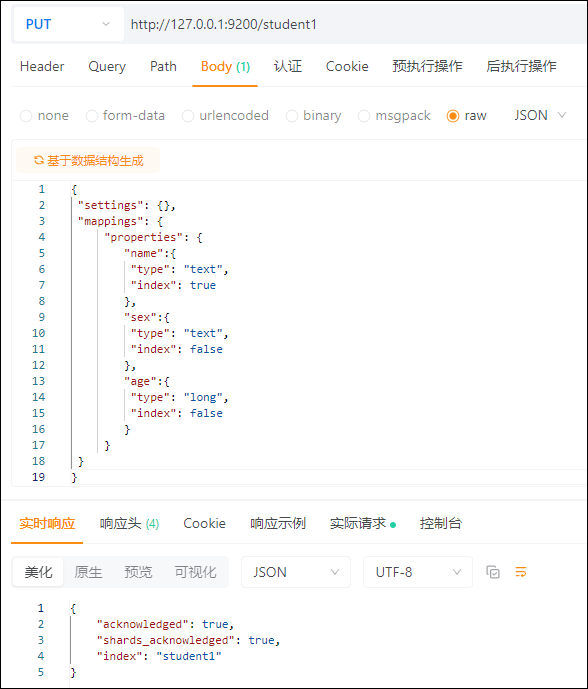The width and height of the screenshot is (588, 689).
Task: Open the Body (1) tab
Action: 225,66
